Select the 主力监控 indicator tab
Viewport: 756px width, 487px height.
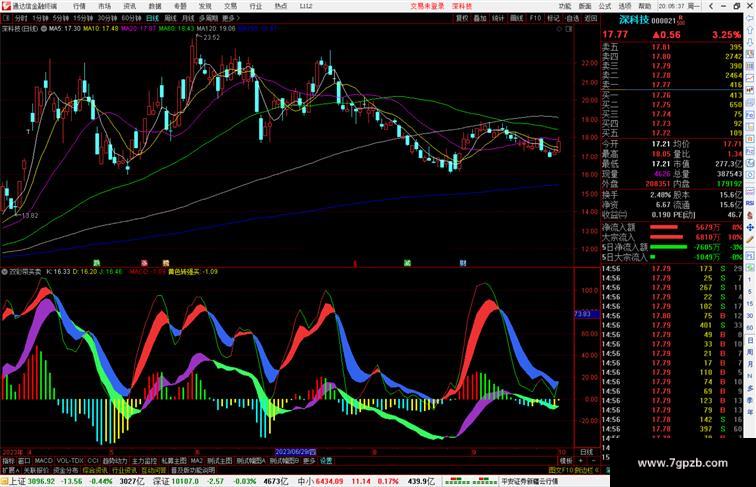(144, 461)
